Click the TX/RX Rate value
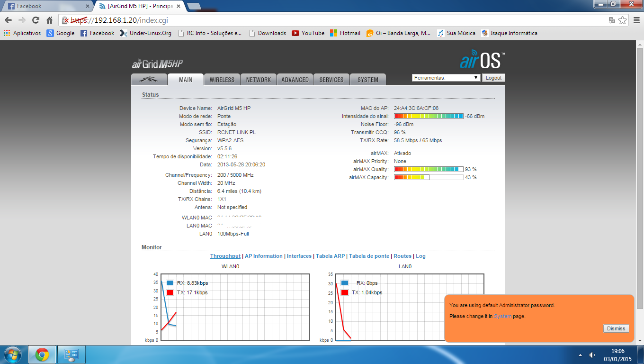644x364 pixels. point(418,140)
